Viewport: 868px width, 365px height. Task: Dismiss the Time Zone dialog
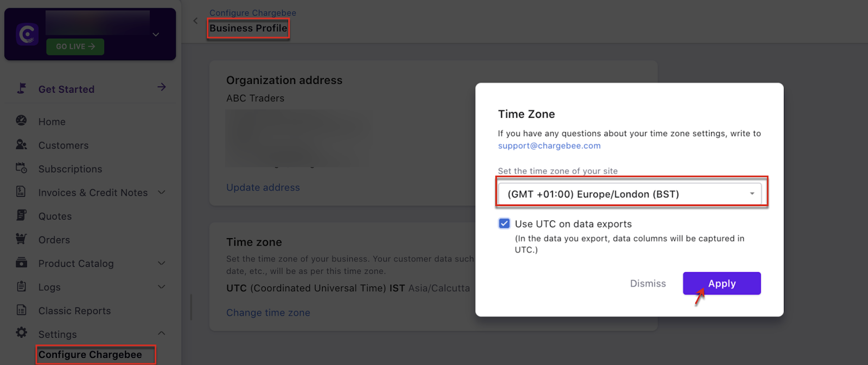(648, 284)
